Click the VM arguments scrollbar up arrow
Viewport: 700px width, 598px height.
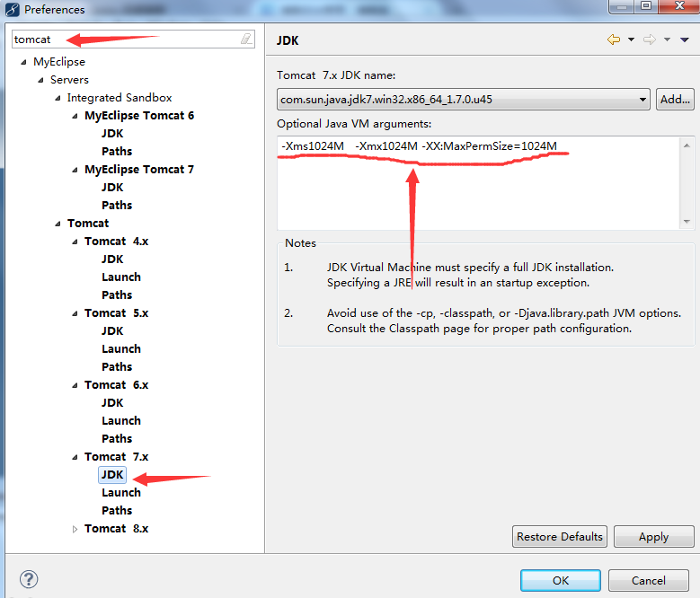point(687,145)
